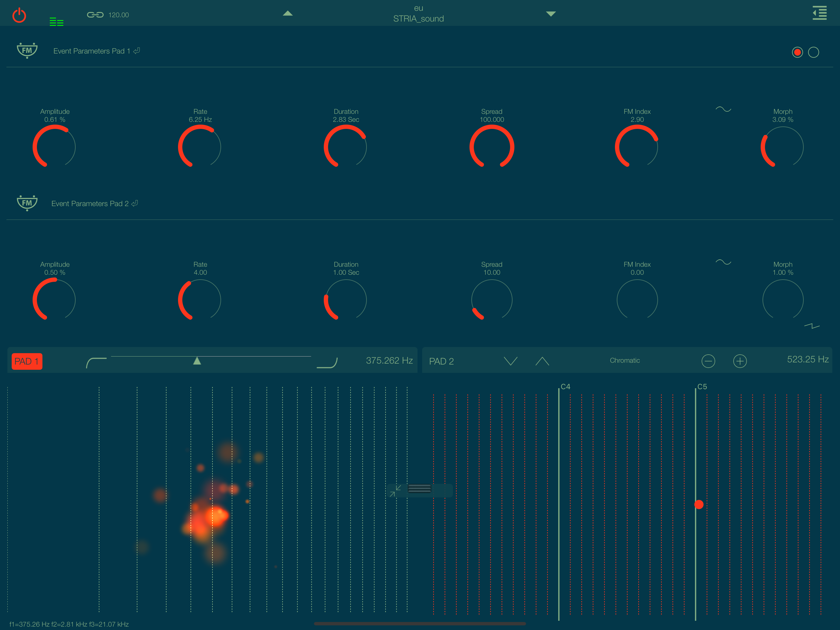
Task: Go to next preset with down arrow
Action: point(551,14)
